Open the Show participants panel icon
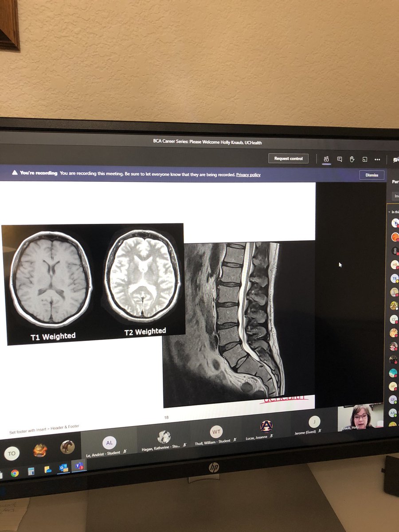This screenshot has width=399, height=532. pos(326,159)
